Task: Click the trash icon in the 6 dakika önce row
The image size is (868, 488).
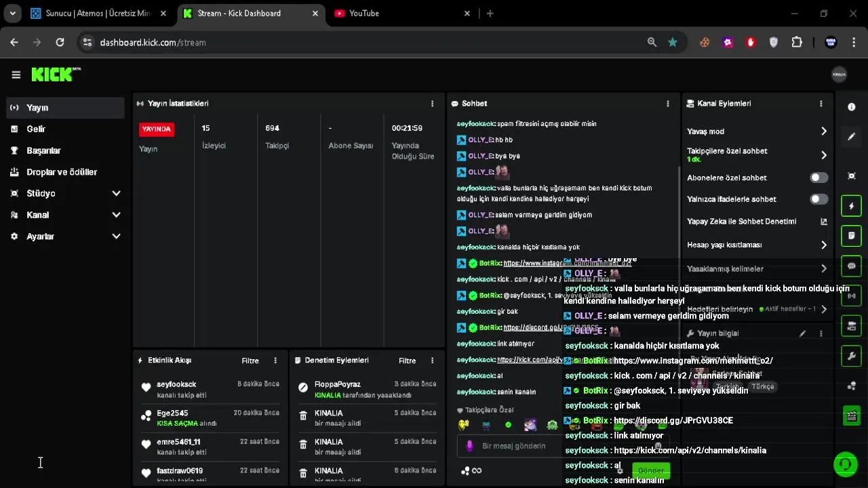Action: 303,474
